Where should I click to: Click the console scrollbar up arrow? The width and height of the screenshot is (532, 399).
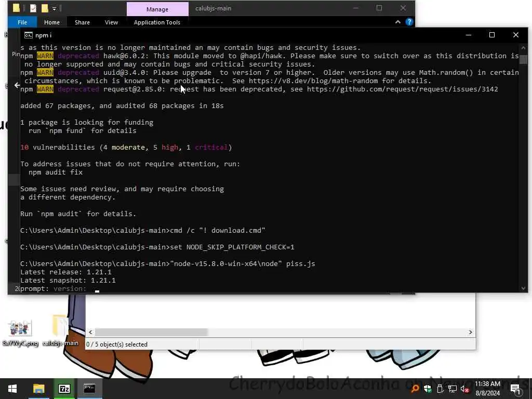[523, 47]
